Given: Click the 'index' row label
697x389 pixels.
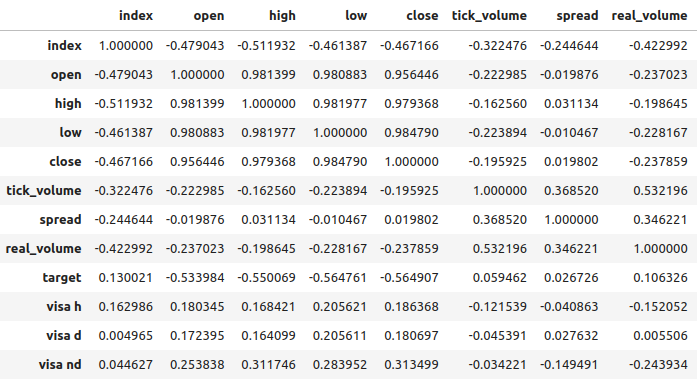Looking at the screenshot, I should (x=64, y=45).
